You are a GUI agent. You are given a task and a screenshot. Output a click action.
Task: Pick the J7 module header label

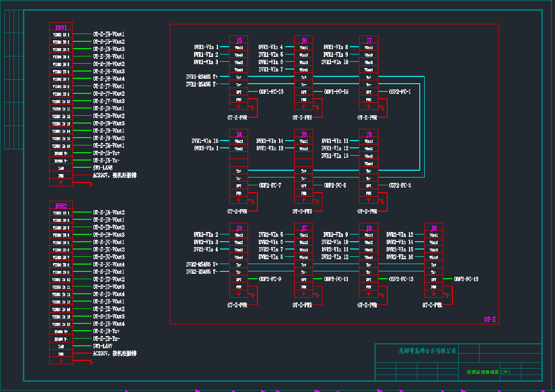tap(369, 40)
